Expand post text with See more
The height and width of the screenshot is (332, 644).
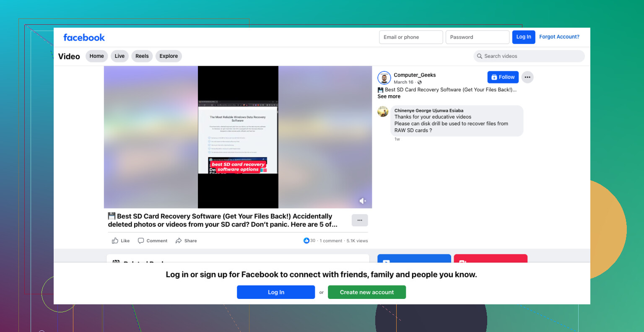pyautogui.click(x=389, y=96)
